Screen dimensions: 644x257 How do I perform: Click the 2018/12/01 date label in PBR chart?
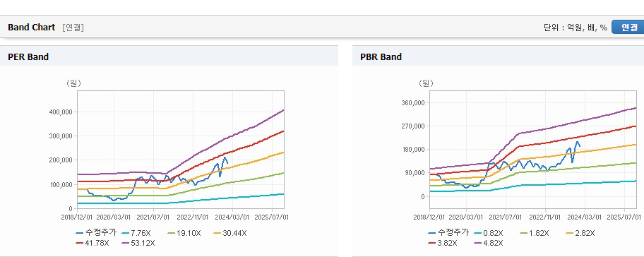coord(429,217)
